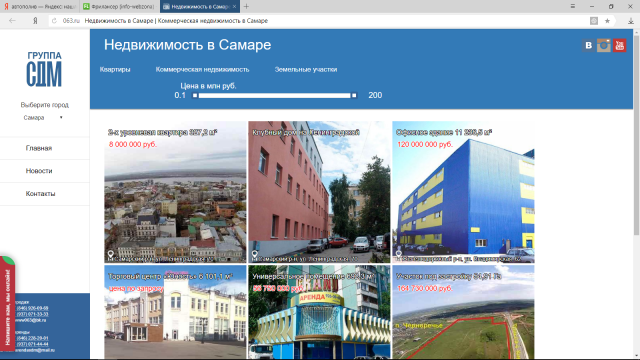Click цена по запросу text
The image size is (640, 360).
click(136, 289)
